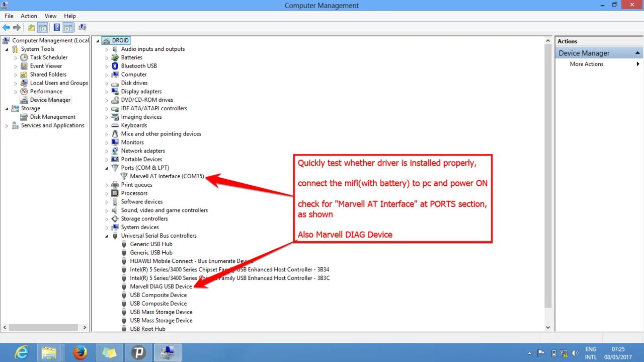
Task: Click the Marvell DIAG USB Device icon
Action: (x=124, y=286)
